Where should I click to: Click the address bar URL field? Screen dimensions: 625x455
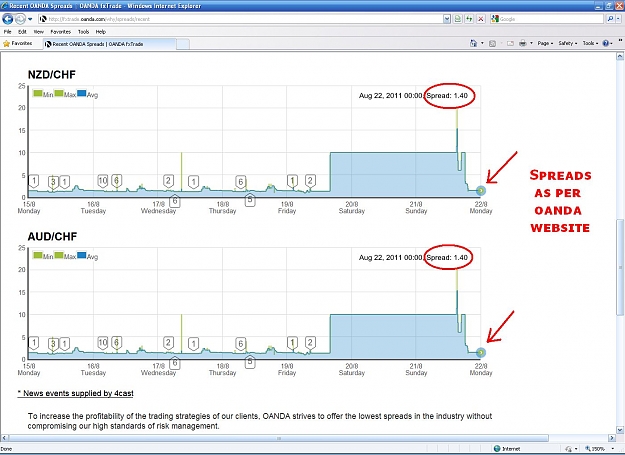[240, 19]
